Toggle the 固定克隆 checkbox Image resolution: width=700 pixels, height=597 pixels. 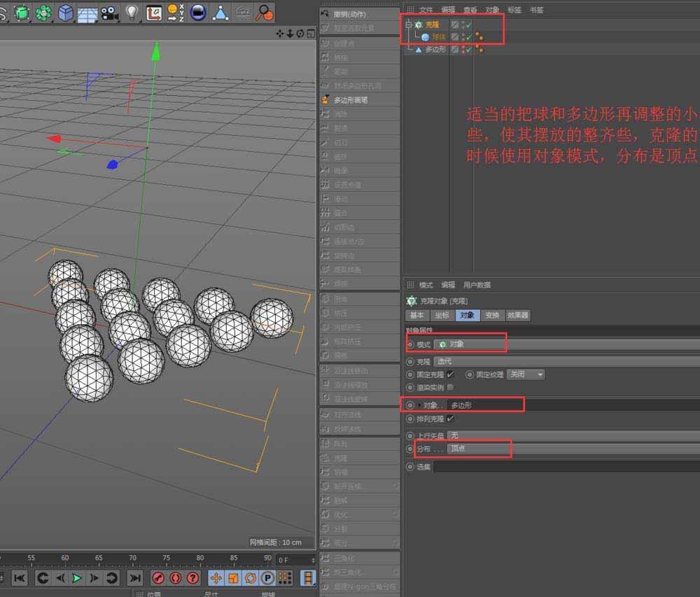pyautogui.click(x=451, y=374)
